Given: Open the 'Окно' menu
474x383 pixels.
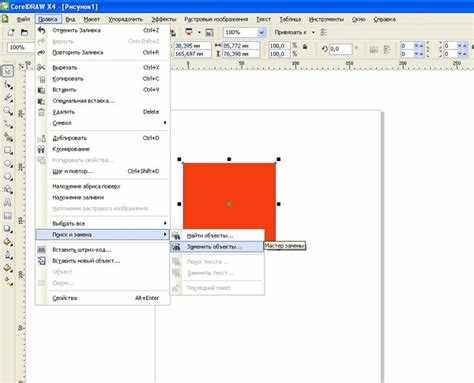Looking at the screenshot, I should [359, 19].
